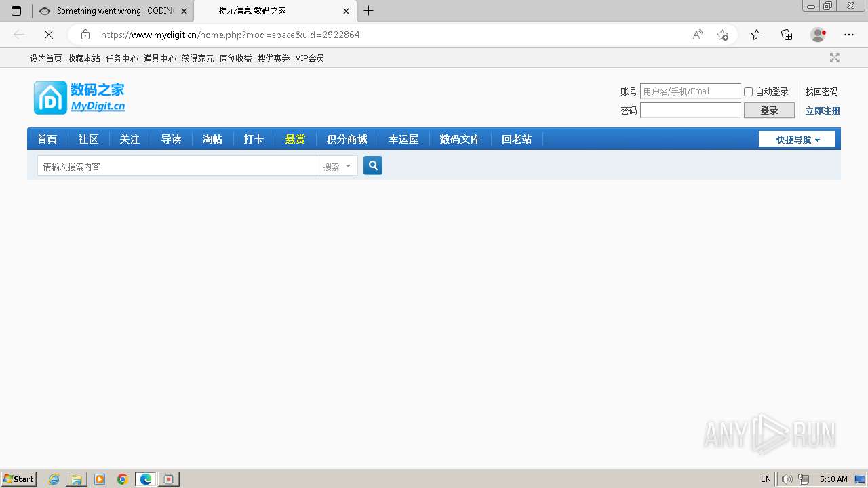The image size is (868, 488).
Task: Open the 社区 nav item
Action: point(89,139)
